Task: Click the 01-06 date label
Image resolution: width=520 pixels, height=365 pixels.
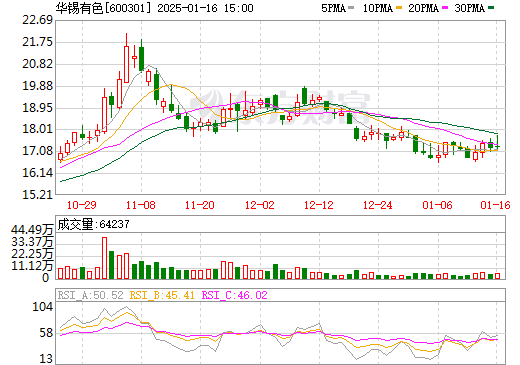Action: tap(437, 205)
